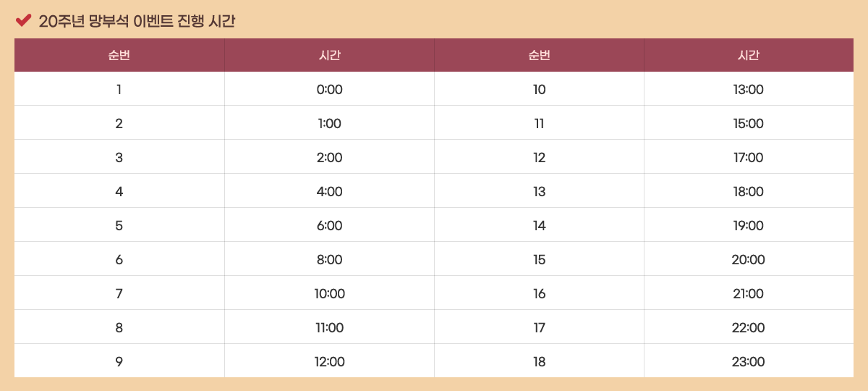The image size is (868, 391).
Task: Click the 10:00 time cell
Action: (x=329, y=294)
